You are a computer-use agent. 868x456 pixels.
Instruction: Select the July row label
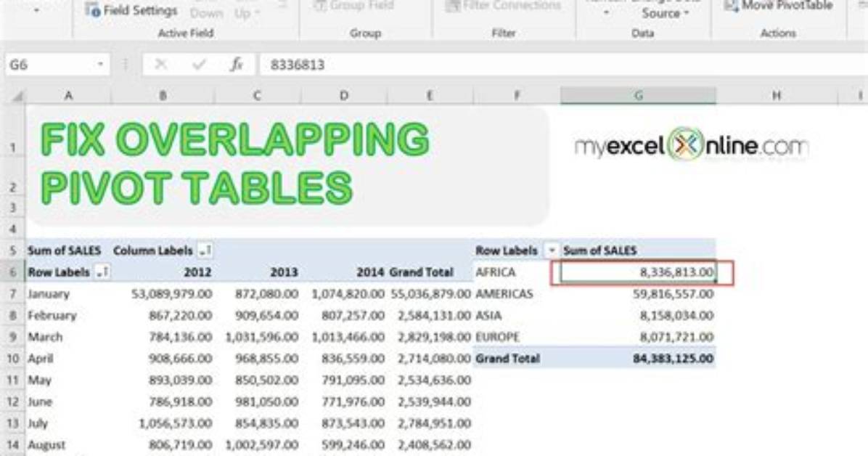pos(38,423)
